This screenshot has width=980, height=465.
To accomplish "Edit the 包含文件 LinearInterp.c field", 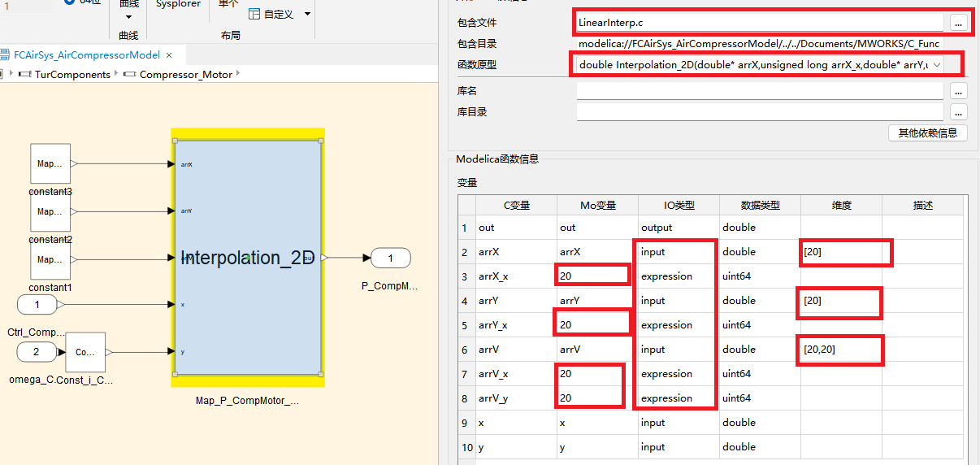I will coord(760,23).
